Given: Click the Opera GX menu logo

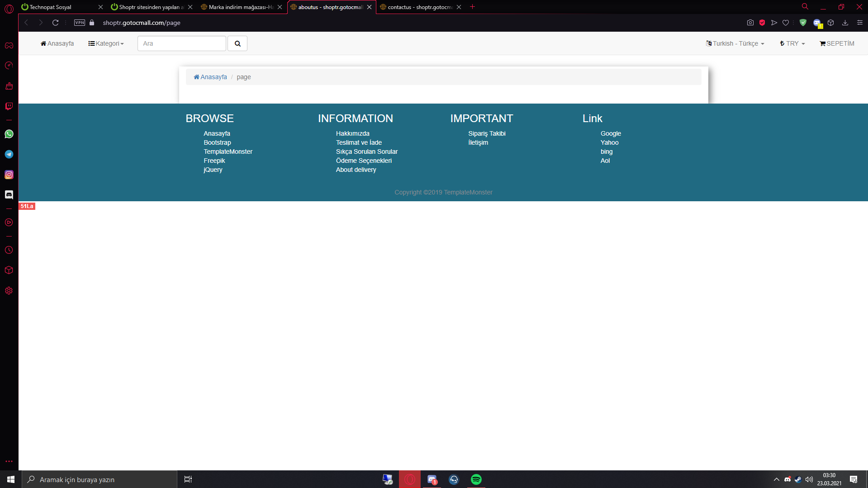Looking at the screenshot, I should [9, 9].
